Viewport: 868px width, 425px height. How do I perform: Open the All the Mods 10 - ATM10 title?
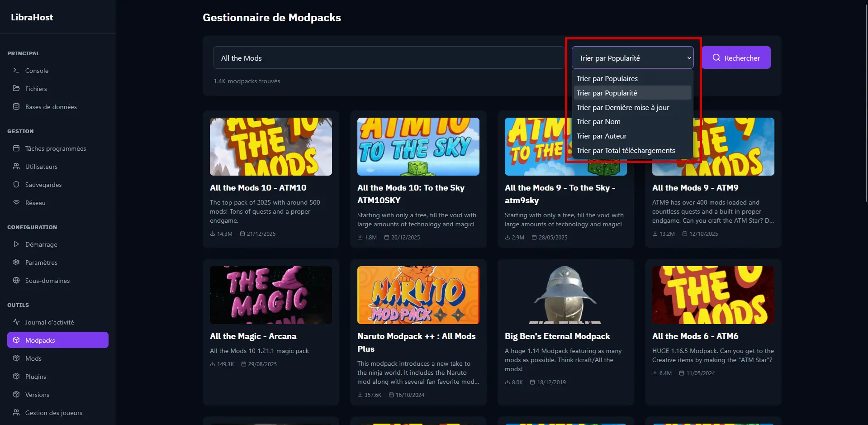pos(258,188)
